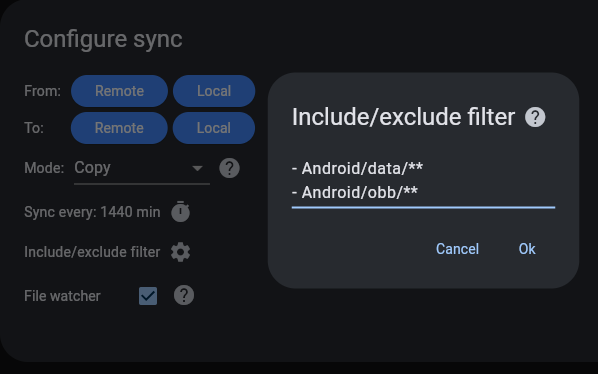Show File watcher help icon
The width and height of the screenshot is (598, 374).
(x=184, y=295)
